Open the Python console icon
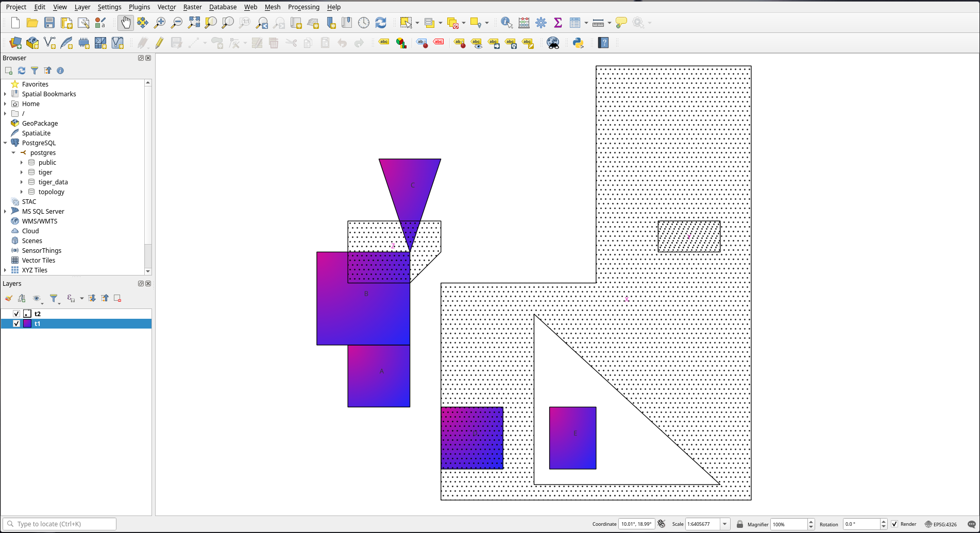This screenshot has width=980, height=533. [578, 43]
